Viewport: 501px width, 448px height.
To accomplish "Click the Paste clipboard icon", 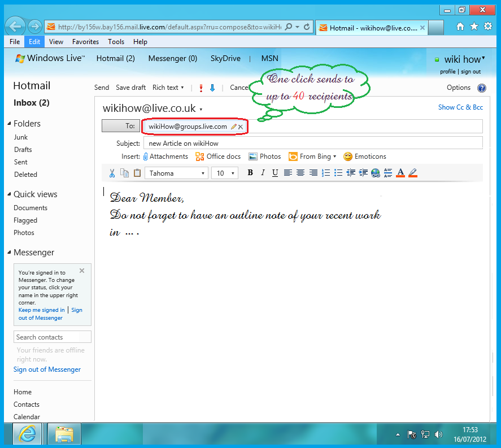I will tap(137, 173).
